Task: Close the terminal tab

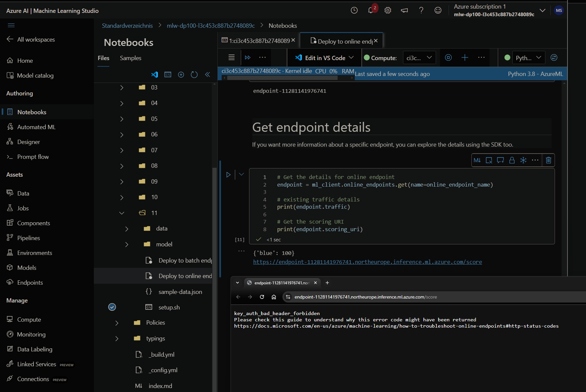Action: [x=293, y=40]
